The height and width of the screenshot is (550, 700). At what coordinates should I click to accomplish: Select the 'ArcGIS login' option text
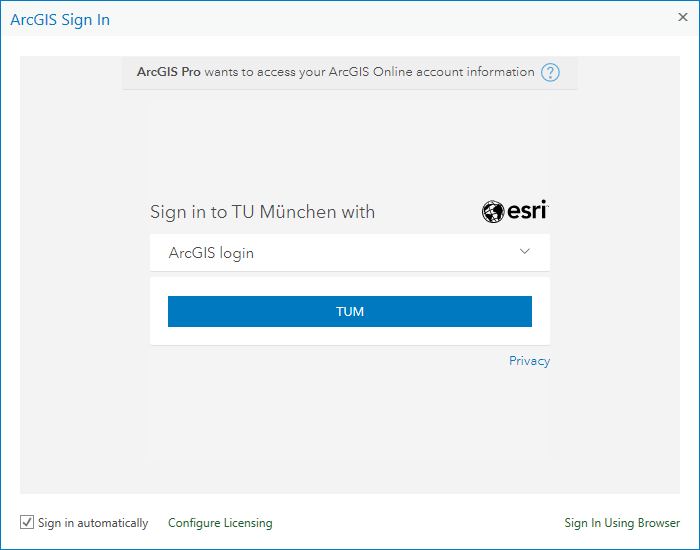pos(211,253)
